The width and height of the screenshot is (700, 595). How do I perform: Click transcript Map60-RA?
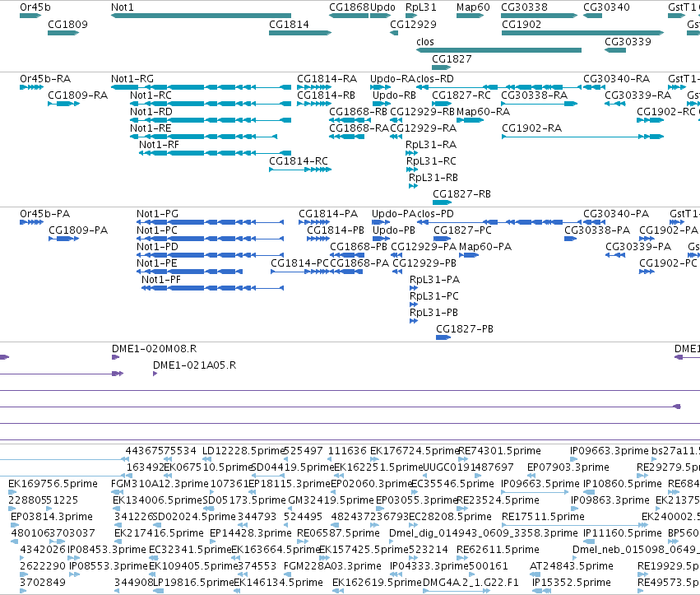click(x=483, y=112)
